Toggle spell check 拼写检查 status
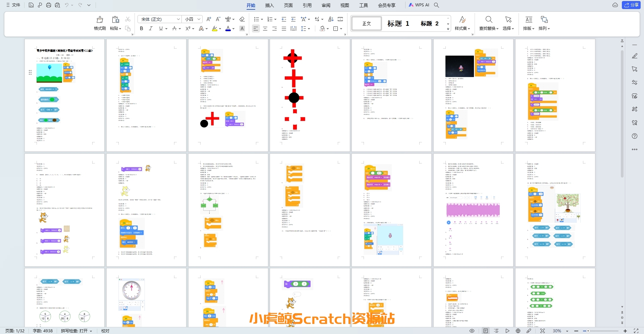Viewport: 644px width, 334px height. [x=76, y=331]
